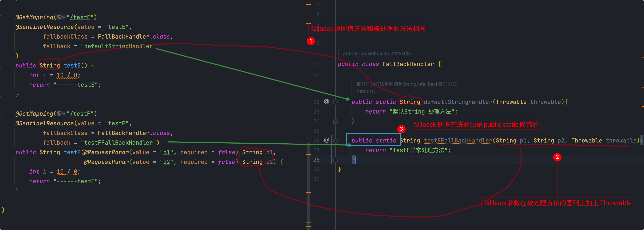
Task: Collapse testFFallBackHandler method at line 26 fold marker
Action: click(336, 141)
